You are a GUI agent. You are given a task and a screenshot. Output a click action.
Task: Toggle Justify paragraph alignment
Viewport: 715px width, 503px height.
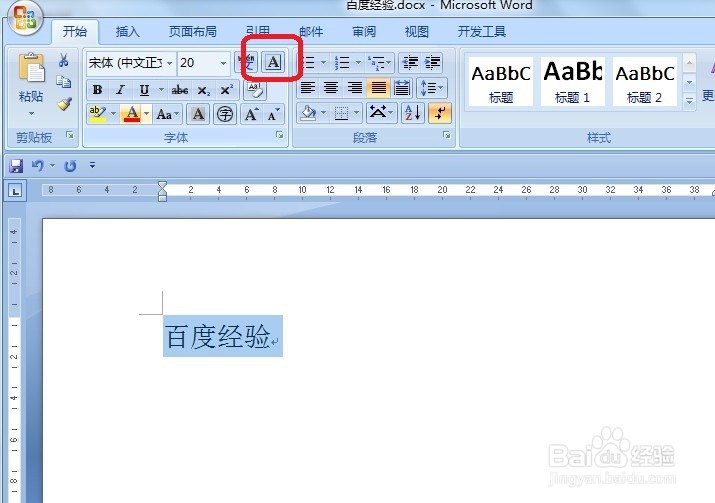point(378,88)
